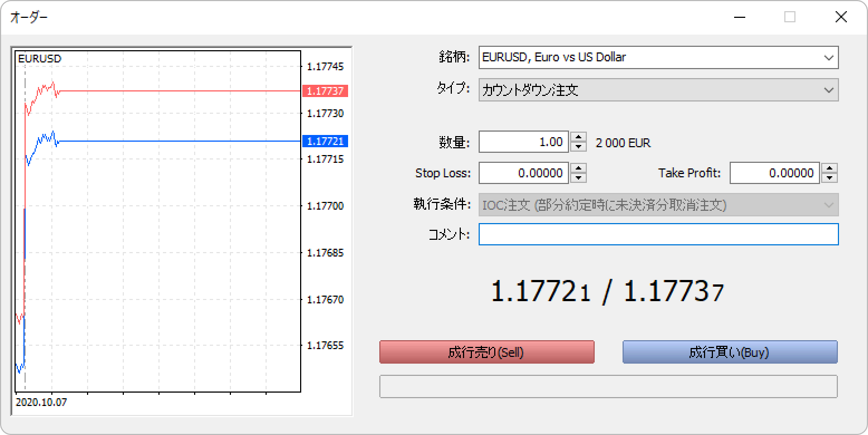Click the red ask price tag 1.17737

pyautogui.click(x=325, y=91)
